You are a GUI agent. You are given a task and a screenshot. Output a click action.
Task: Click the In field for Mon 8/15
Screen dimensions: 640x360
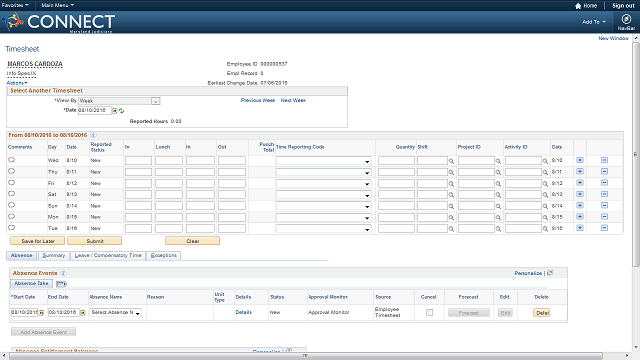(138, 217)
